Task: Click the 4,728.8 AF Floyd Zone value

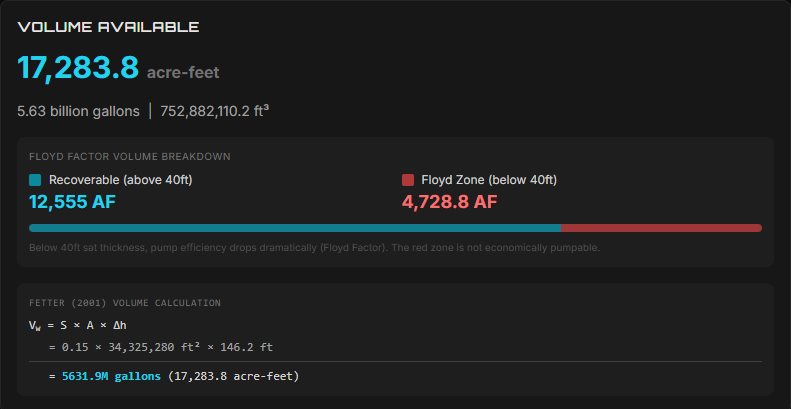Action: [x=449, y=202]
